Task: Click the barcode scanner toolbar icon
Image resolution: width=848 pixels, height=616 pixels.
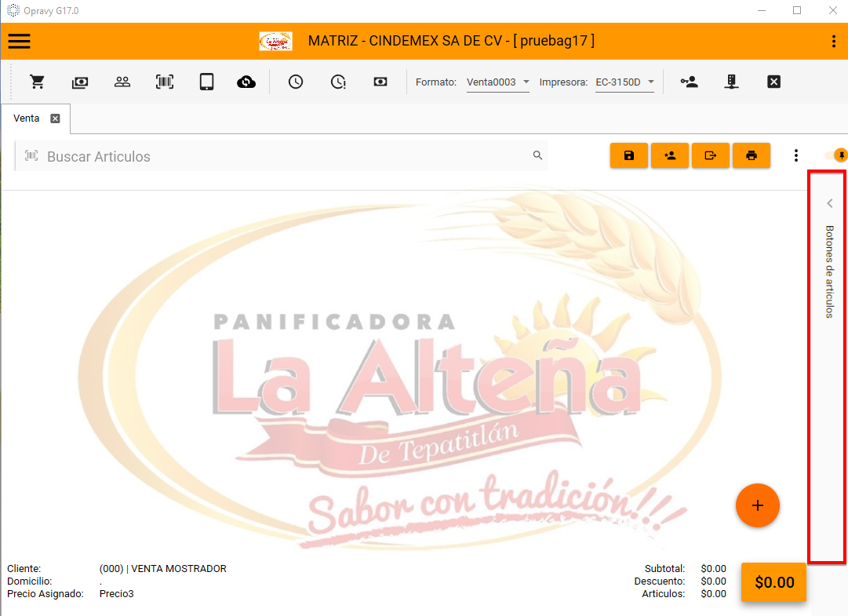Action: click(x=165, y=82)
